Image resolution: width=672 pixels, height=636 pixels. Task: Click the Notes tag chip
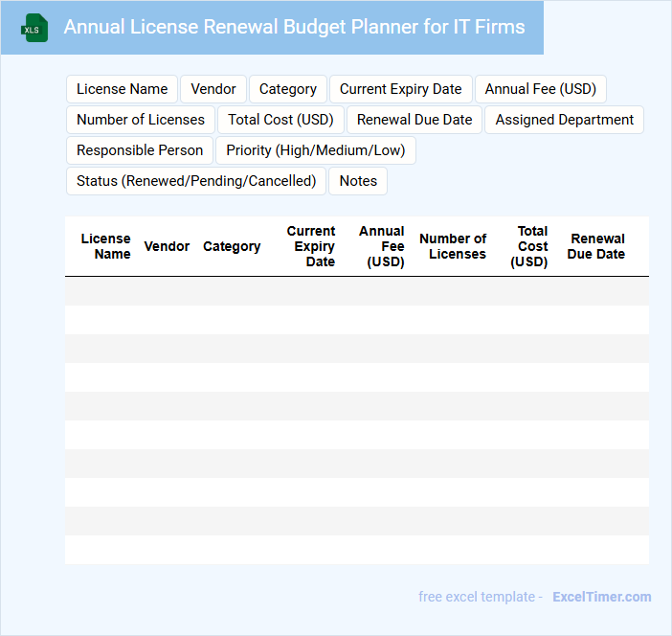coord(358,181)
